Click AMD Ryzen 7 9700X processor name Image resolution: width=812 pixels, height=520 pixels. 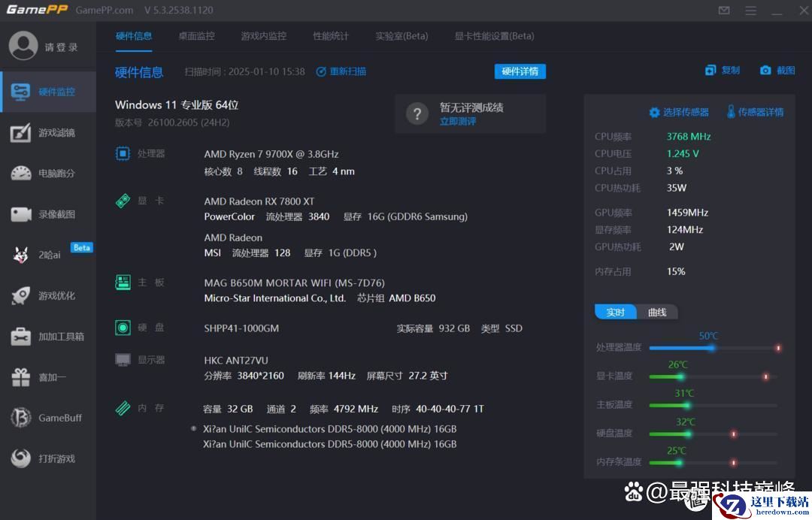coord(271,154)
